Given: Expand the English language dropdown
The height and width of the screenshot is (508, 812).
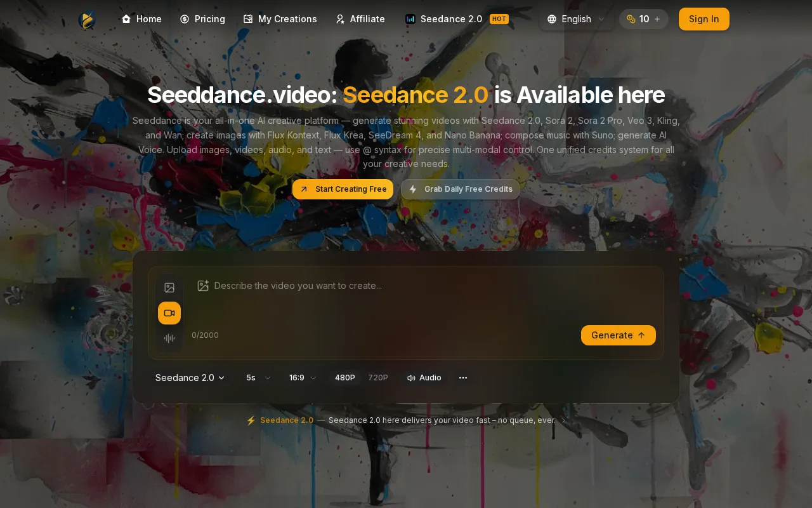Looking at the screenshot, I should pyautogui.click(x=577, y=19).
